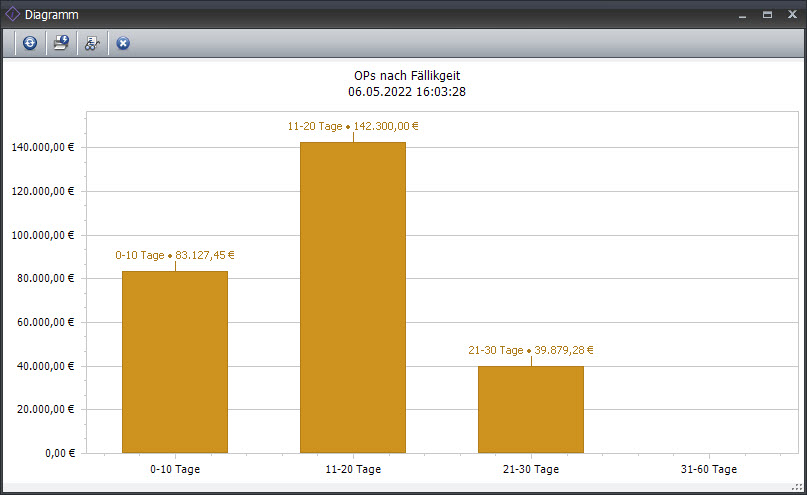Click the 100.000,00 € y-axis label

click(x=43, y=235)
